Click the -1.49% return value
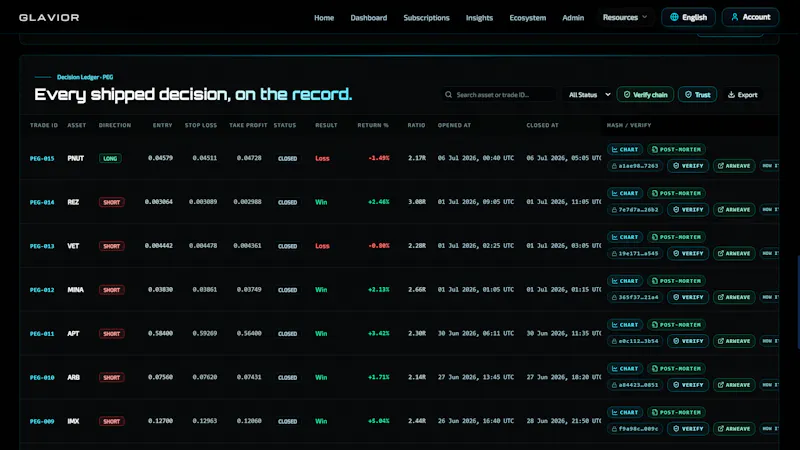The image size is (800, 450). tap(379, 158)
